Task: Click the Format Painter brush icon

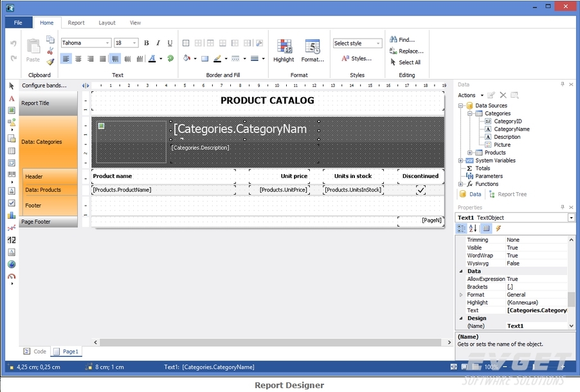Action: (x=50, y=62)
